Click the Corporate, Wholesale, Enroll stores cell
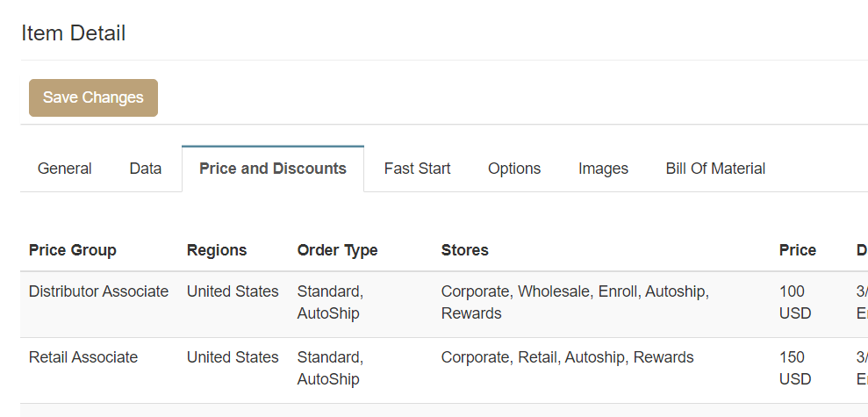Viewport: 868px width, 417px height. (575, 302)
